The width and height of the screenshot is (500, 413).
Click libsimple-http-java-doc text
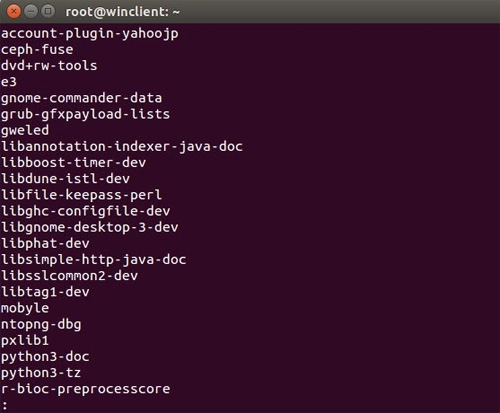point(94,260)
